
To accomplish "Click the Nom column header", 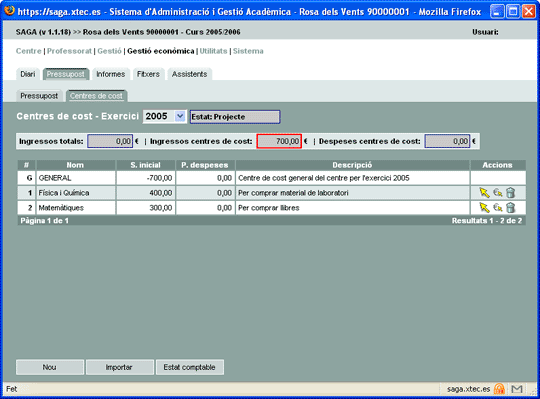I will click(75, 165).
